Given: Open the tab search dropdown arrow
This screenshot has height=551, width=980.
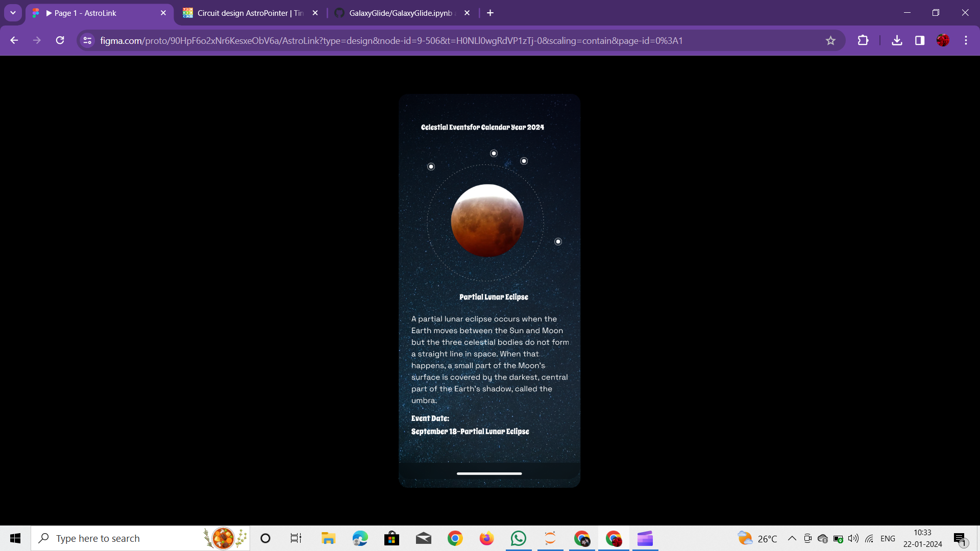Looking at the screenshot, I should tap(13, 13).
